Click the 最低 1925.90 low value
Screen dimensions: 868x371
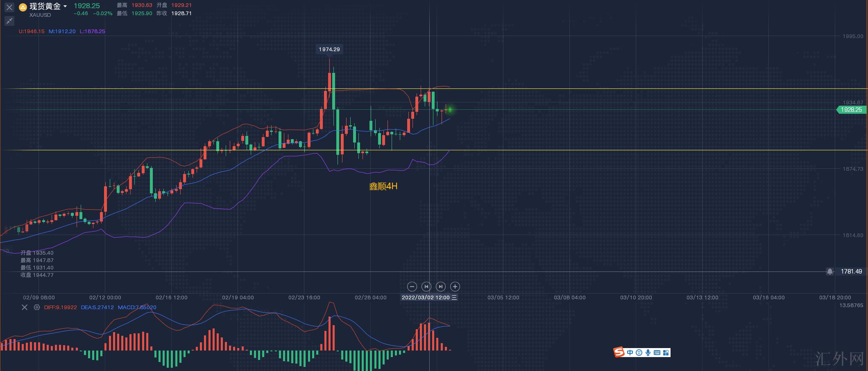[x=134, y=14]
